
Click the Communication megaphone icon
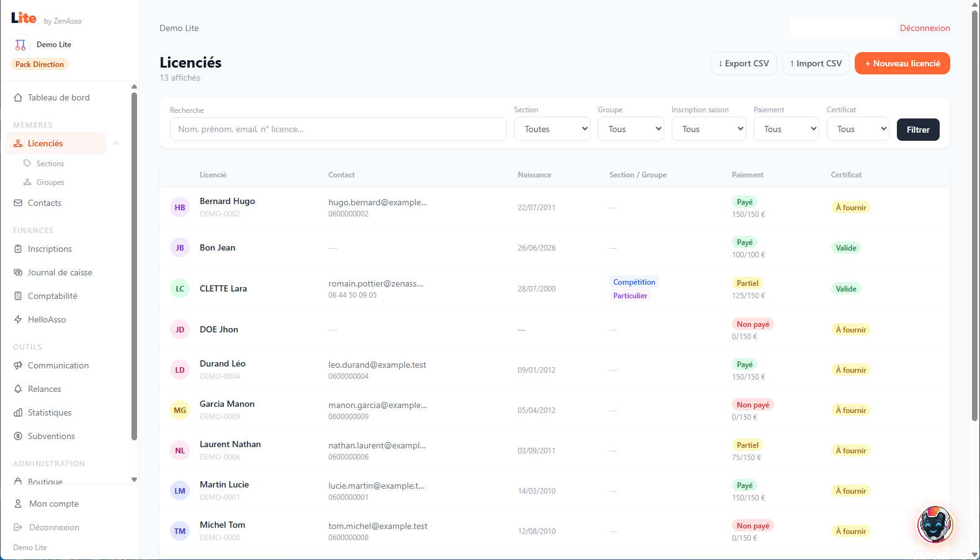(18, 365)
